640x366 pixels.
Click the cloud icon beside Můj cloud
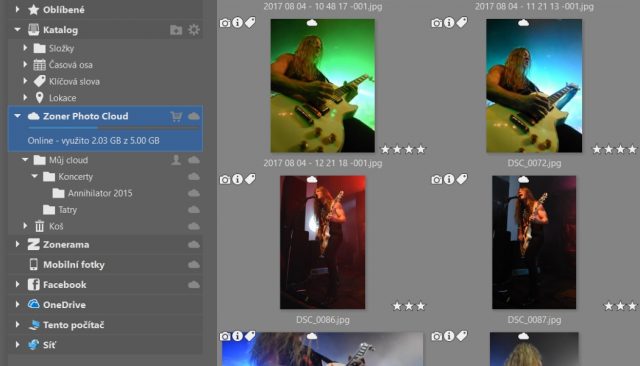click(x=194, y=160)
